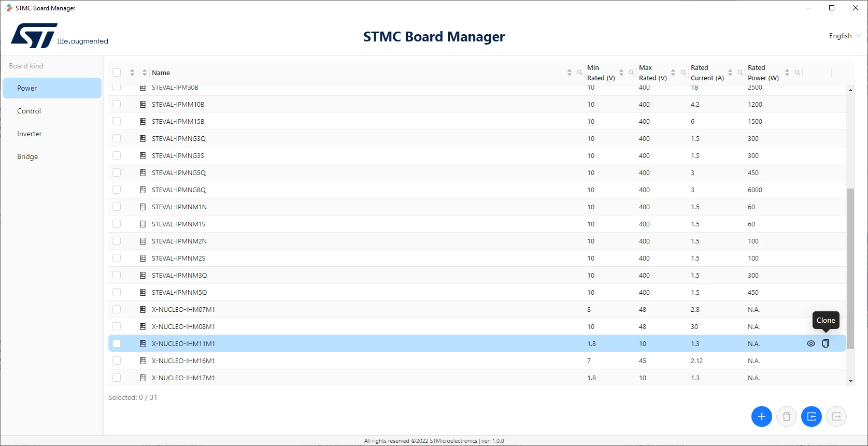Open search filter for Max Rated (V) column
This screenshot has height=446, width=868.
(x=684, y=73)
